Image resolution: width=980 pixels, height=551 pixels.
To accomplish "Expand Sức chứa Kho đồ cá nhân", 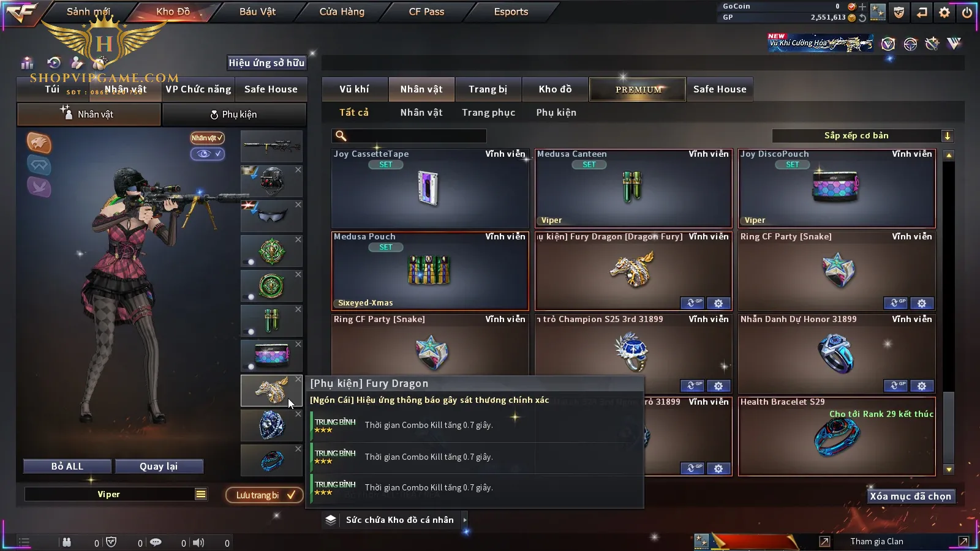I will [465, 520].
